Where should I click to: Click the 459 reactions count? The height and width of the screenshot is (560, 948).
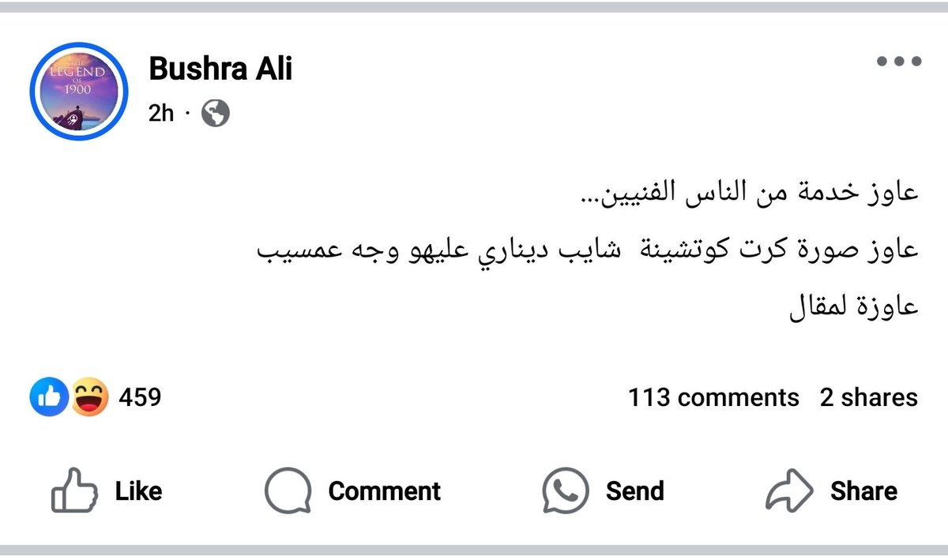coord(140,397)
